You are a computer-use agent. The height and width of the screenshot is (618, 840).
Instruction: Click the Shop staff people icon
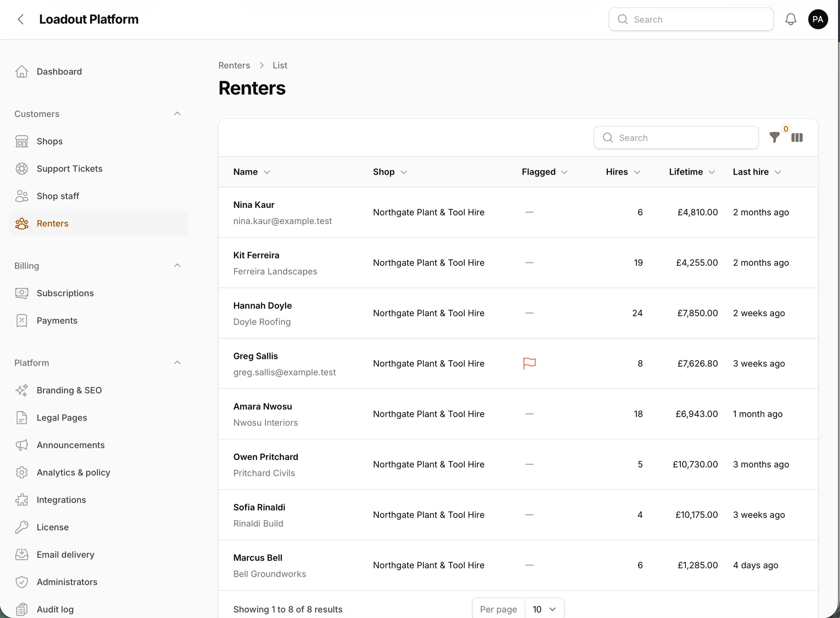click(x=21, y=196)
